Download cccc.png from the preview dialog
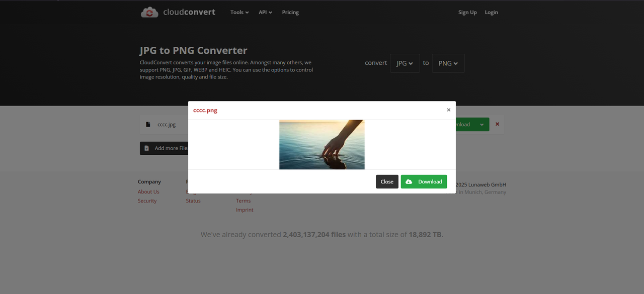644x294 pixels. (424, 181)
